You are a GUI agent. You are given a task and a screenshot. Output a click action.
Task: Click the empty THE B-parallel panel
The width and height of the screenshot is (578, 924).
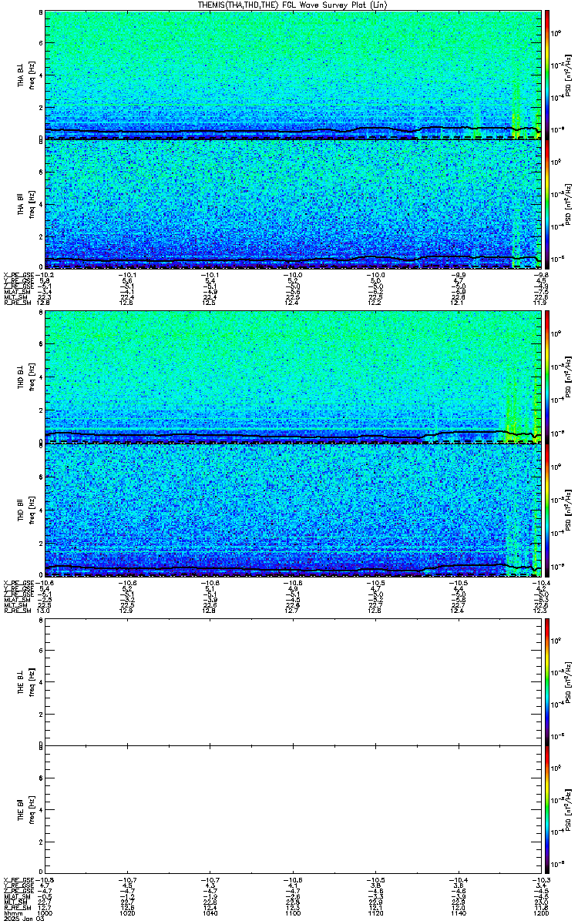(x=293, y=811)
